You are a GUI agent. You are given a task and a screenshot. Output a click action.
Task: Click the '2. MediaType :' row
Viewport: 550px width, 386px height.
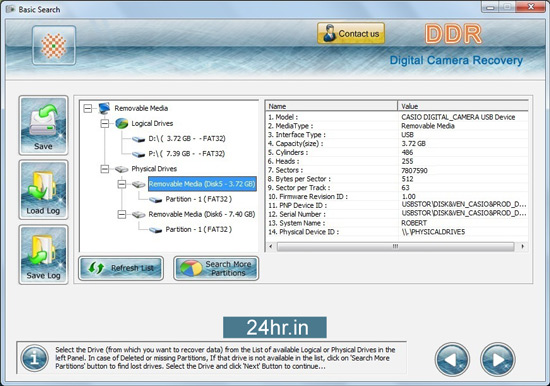click(x=397, y=126)
